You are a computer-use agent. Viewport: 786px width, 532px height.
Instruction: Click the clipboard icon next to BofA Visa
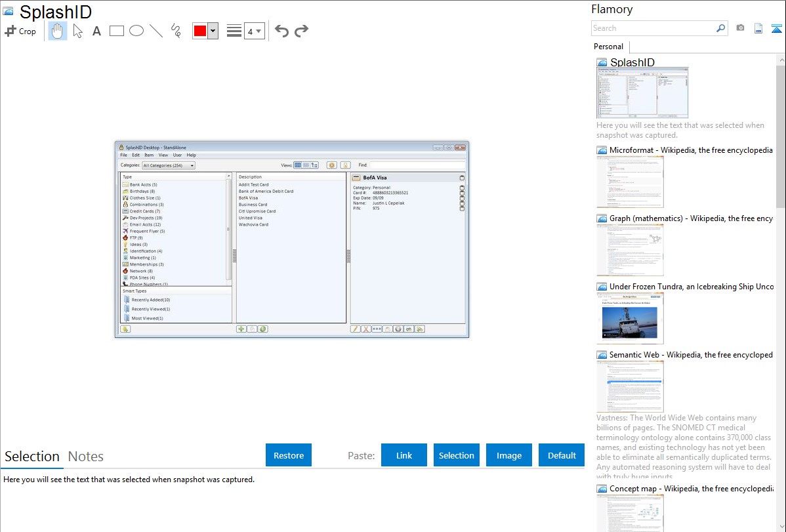pyautogui.click(x=462, y=178)
